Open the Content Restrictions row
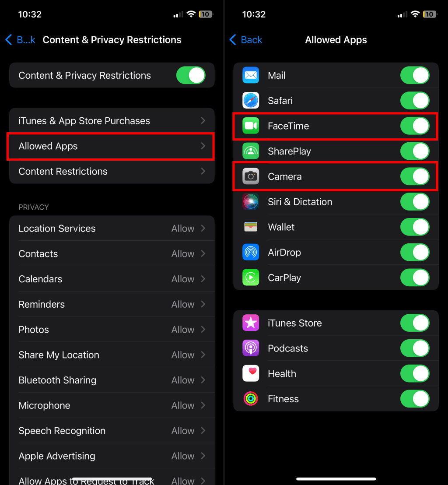 112,171
